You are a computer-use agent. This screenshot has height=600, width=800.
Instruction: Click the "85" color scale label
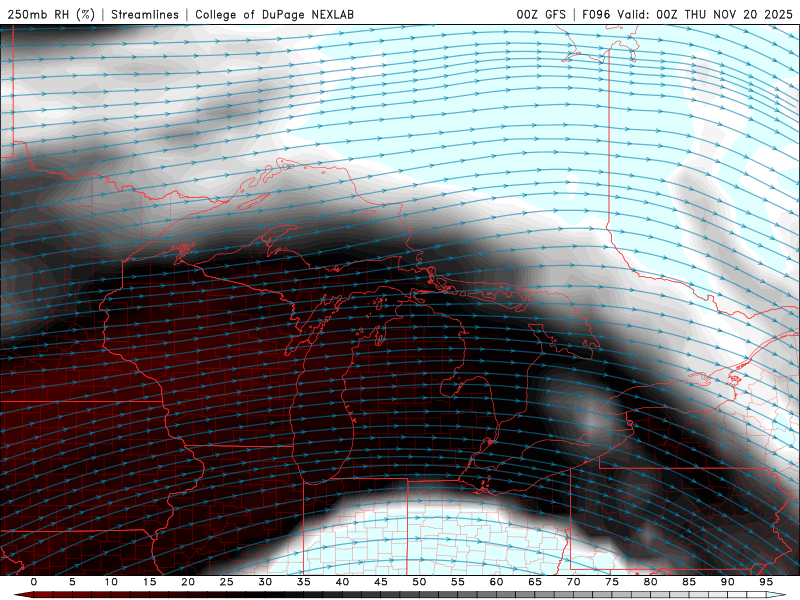pyautogui.click(x=689, y=582)
